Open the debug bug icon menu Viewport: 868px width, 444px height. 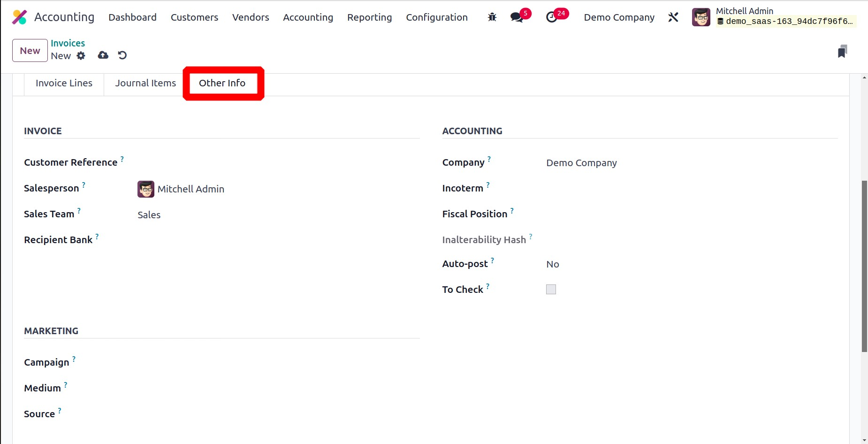coord(492,17)
